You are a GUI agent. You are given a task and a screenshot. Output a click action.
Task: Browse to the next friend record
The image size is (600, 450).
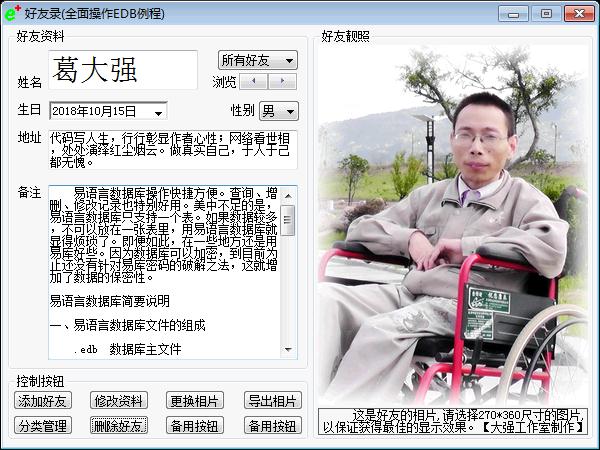click(284, 82)
